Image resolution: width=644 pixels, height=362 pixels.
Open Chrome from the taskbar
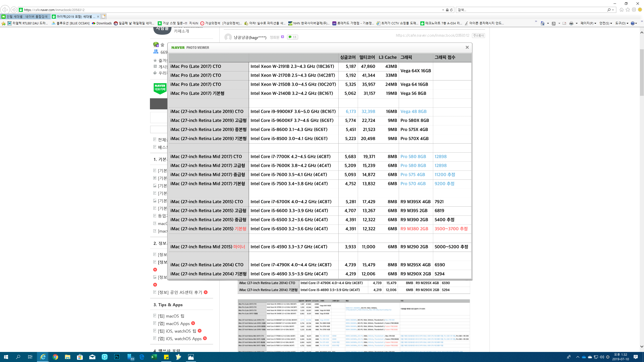(55, 357)
